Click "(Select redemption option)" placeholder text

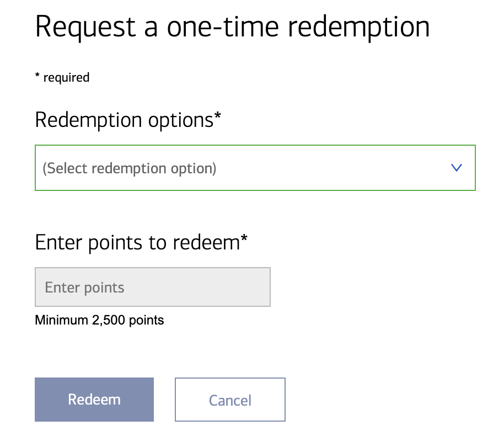pyautogui.click(x=130, y=168)
